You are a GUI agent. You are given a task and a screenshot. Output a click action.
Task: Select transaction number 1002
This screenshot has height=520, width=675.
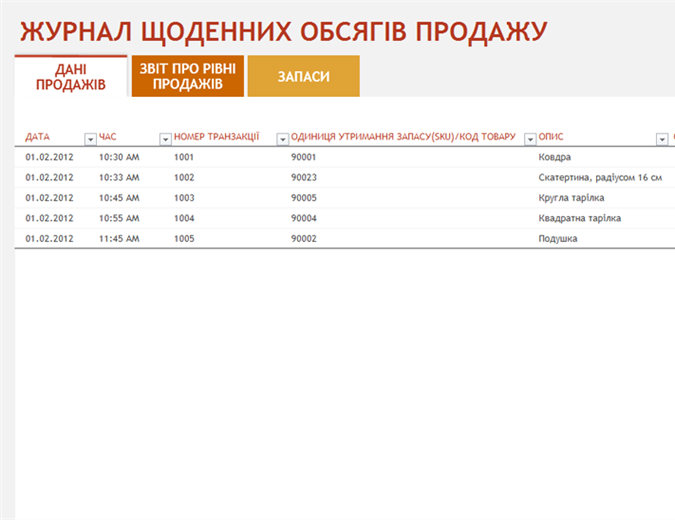184,177
